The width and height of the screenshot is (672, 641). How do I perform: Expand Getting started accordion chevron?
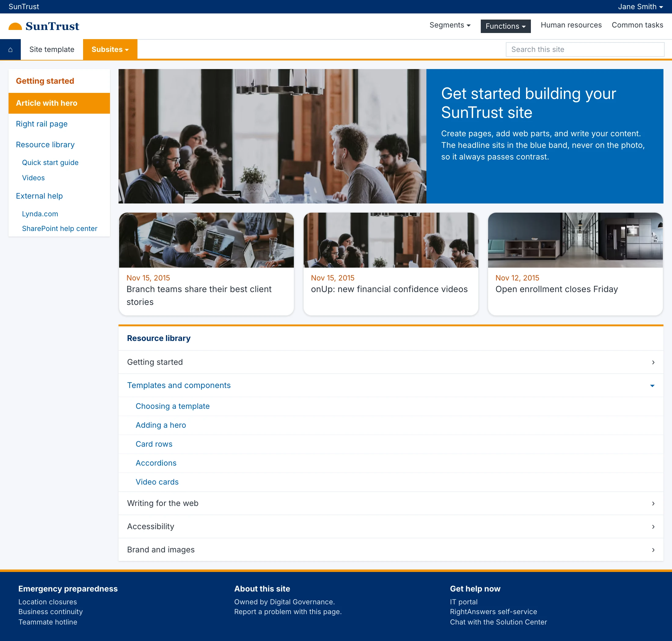tap(653, 362)
